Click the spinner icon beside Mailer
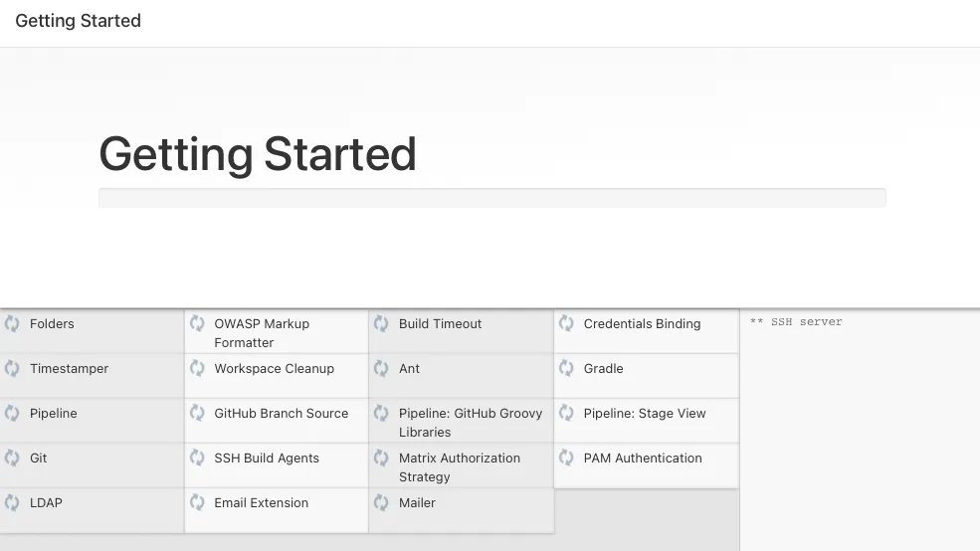The width and height of the screenshot is (980, 551). [x=381, y=503]
